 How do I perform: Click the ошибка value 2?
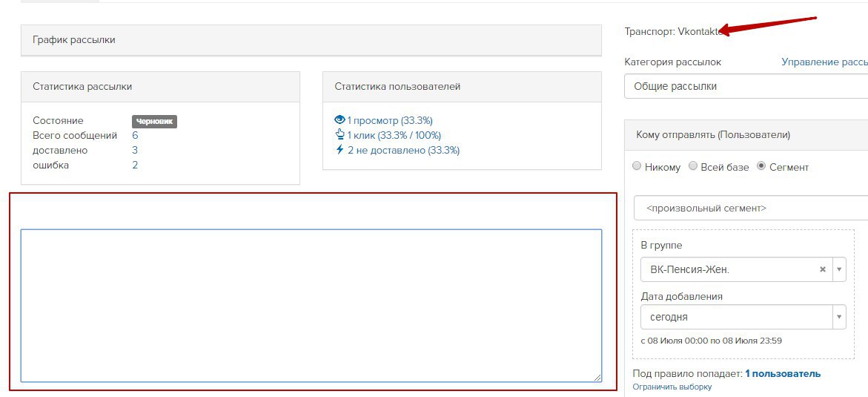click(x=135, y=165)
